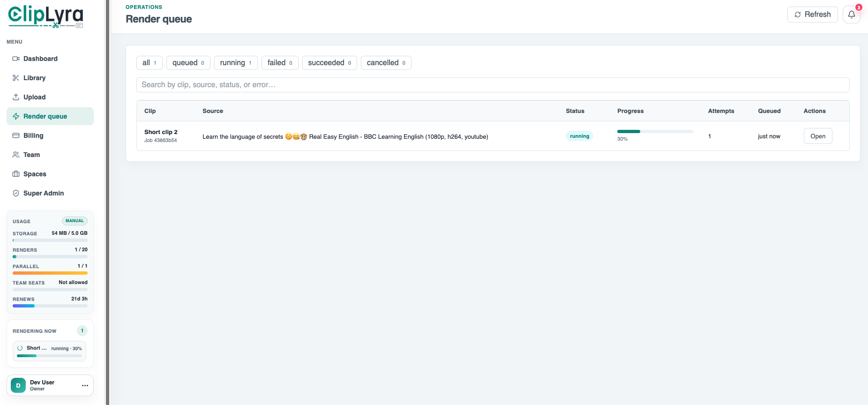Go to Dashboard page
The height and width of the screenshot is (405, 868).
coord(50,59)
